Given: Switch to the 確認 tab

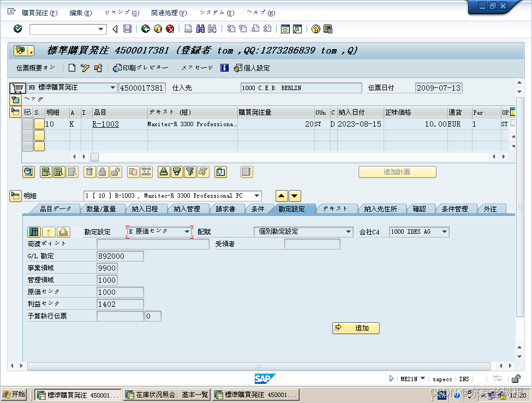Looking at the screenshot, I should point(420,209).
